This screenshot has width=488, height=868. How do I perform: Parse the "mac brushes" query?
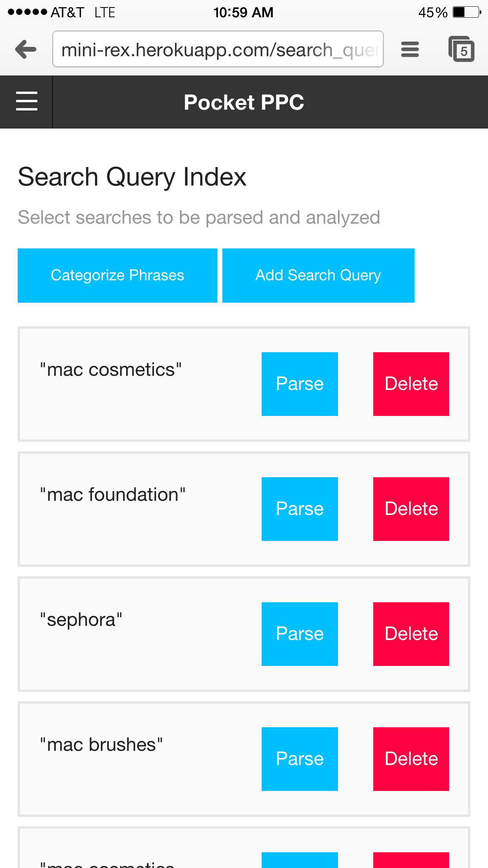point(299,759)
